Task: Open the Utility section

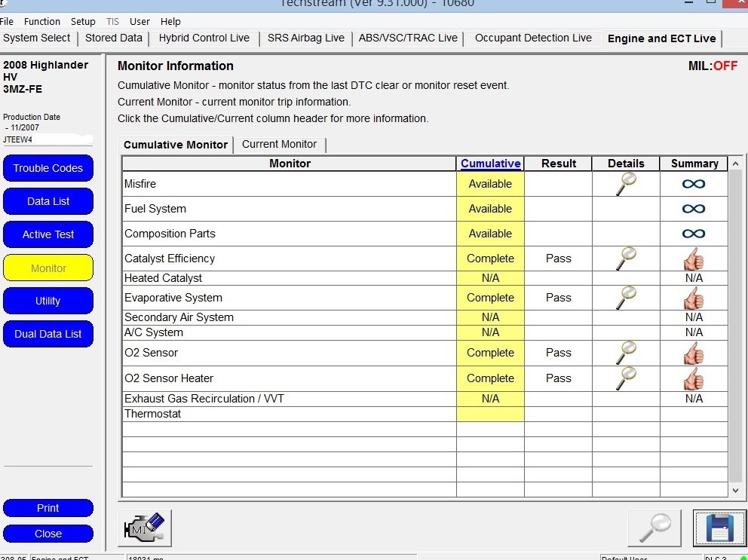Action: (48, 301)
